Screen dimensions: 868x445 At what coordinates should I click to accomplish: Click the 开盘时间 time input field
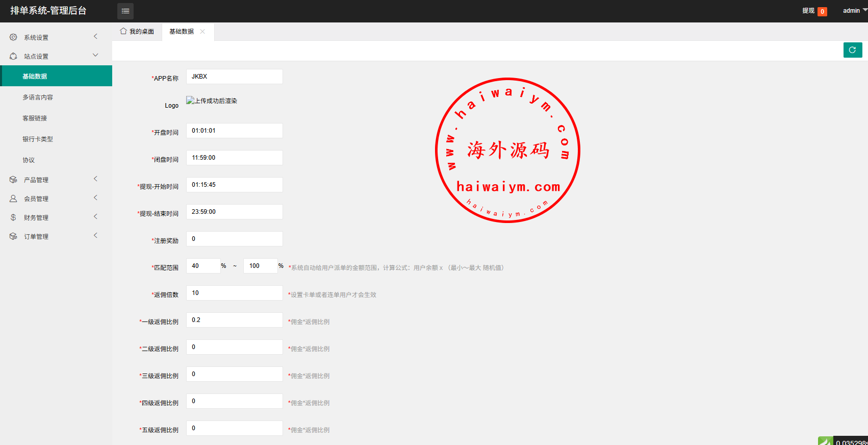click(234, 131)
